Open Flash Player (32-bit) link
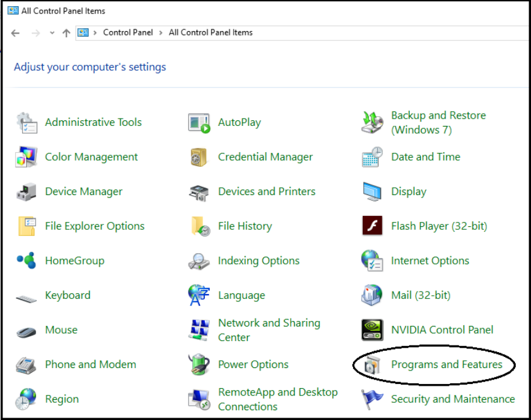Viewport: 531px width, 420px height. (439, 226)
